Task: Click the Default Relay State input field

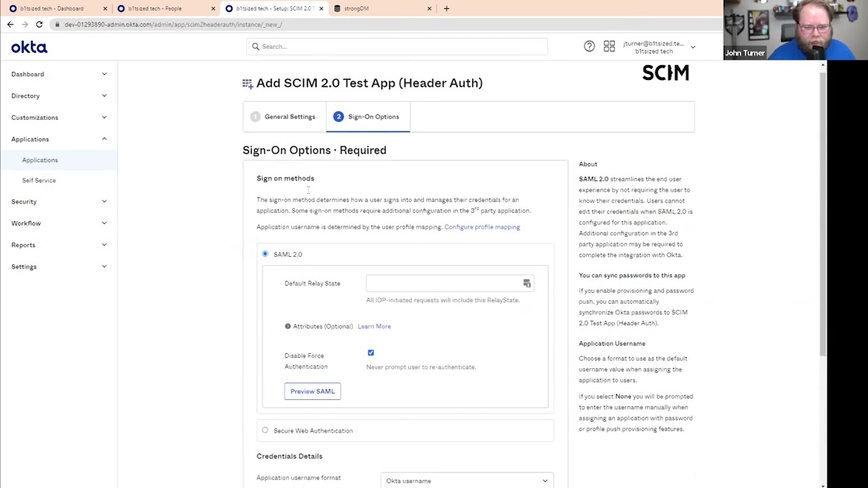Action: [450, 283]
